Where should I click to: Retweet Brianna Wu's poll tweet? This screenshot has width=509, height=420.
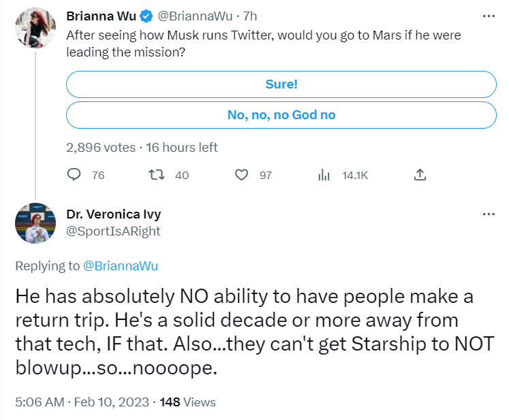coord(157,175)
